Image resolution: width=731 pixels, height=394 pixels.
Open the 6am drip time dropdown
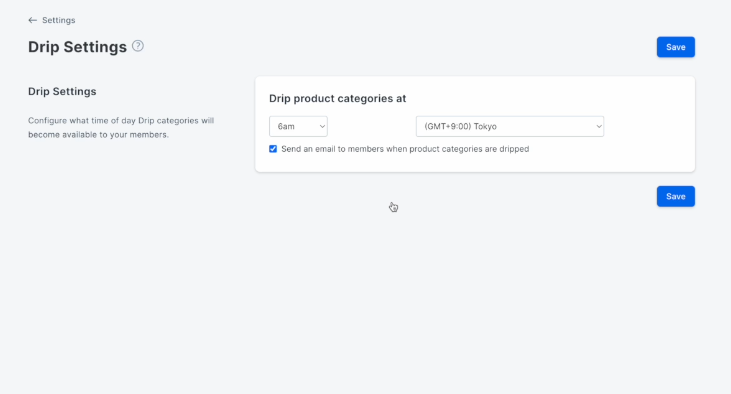pyautogui.click(x=298, y=126)
